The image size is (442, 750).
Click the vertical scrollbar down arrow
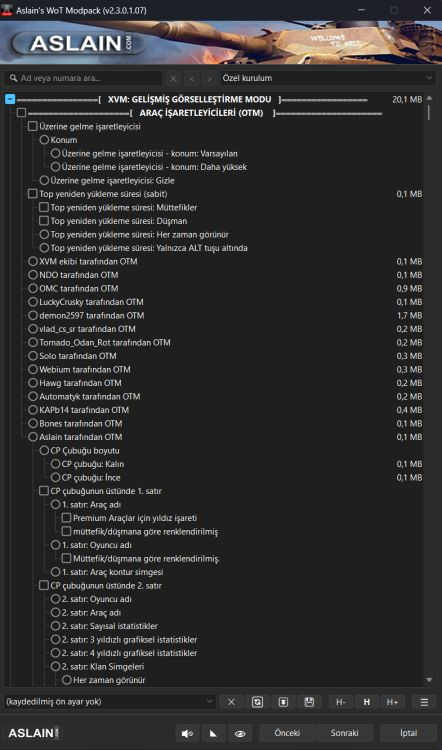(x=429, y=680)
